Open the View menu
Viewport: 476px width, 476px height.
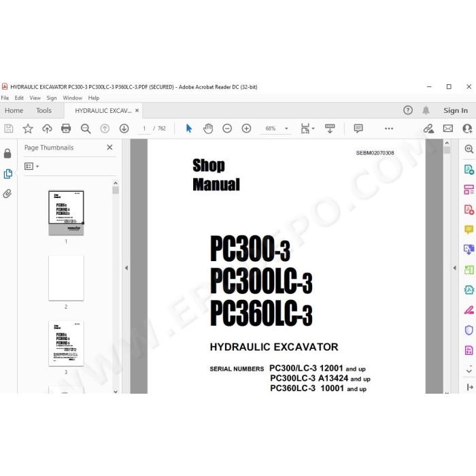[35, 98]
